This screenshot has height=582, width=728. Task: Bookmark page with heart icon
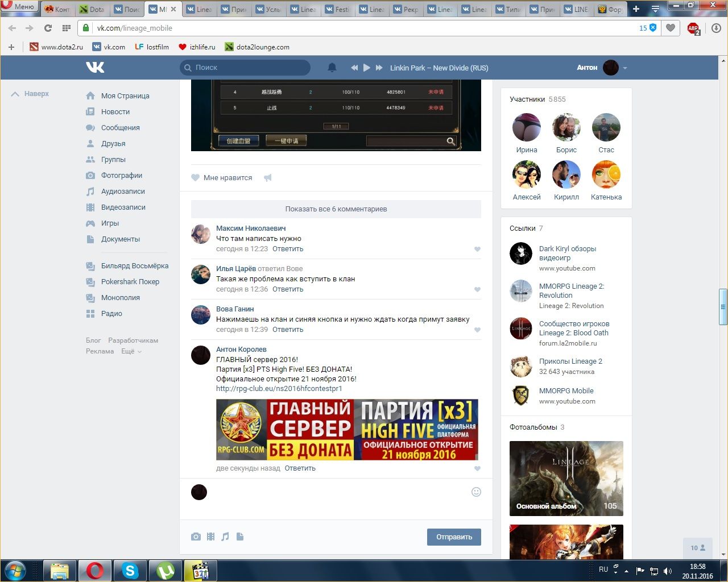point(671,28)
